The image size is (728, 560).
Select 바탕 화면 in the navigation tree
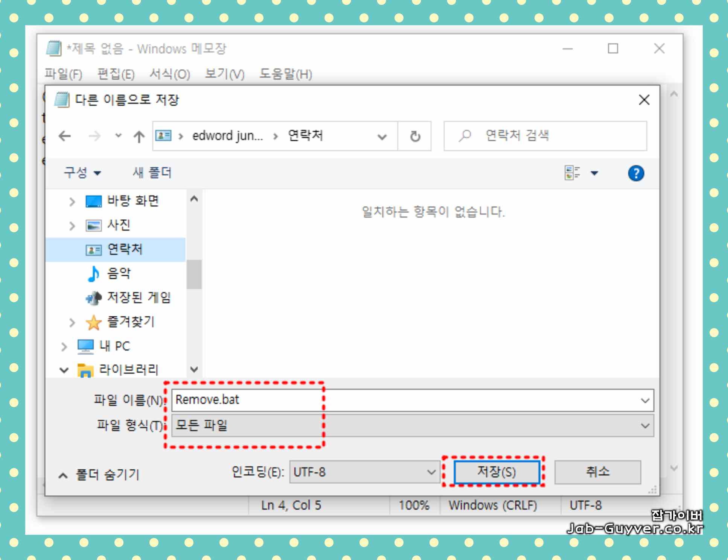tap(133, 201)
